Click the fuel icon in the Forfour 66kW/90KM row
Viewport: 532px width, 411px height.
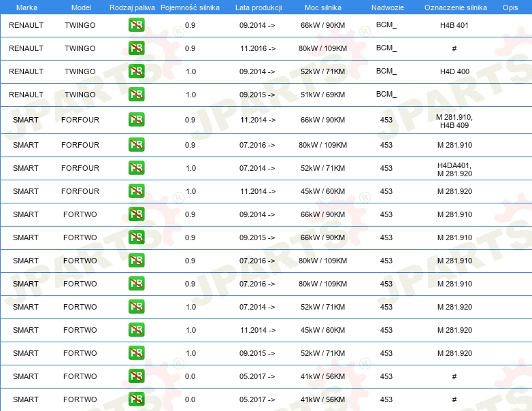pyautogui.click(x=136, y=120)
